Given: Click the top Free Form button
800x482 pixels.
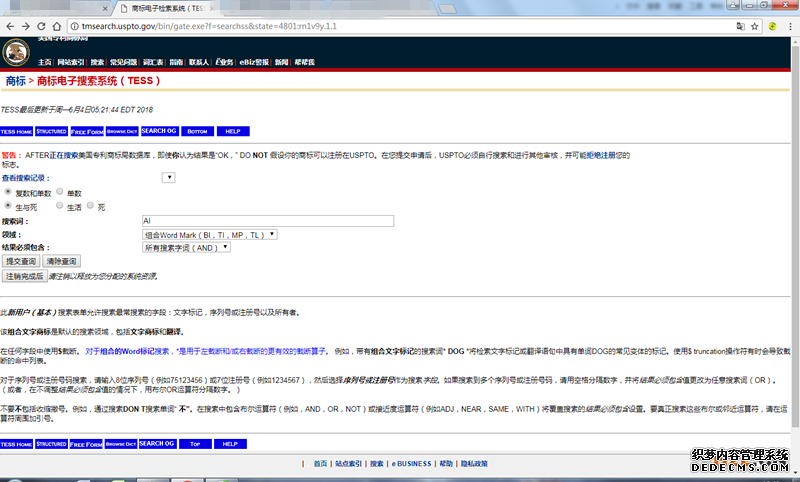Looking at the screenshot, I should 87,132.
